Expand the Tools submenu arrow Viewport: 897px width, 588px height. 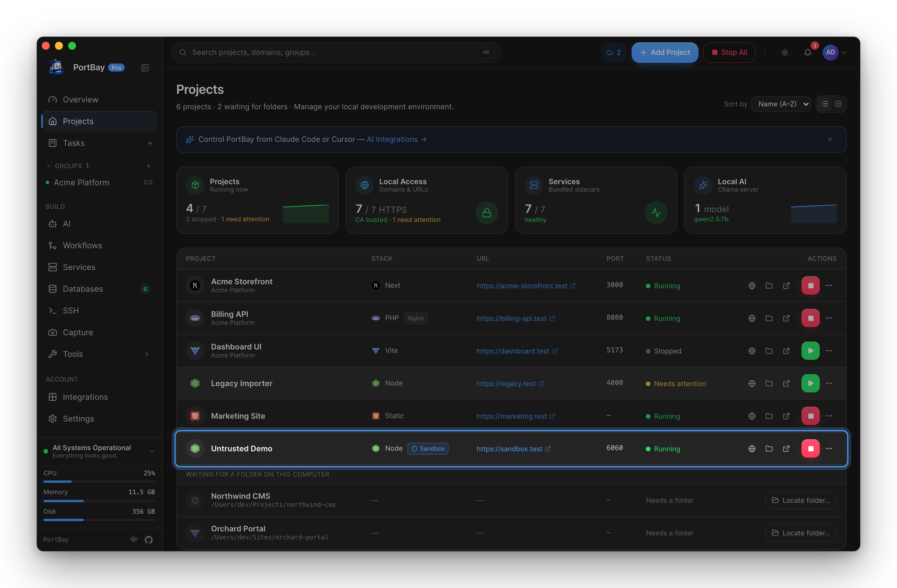pos(147,354)
